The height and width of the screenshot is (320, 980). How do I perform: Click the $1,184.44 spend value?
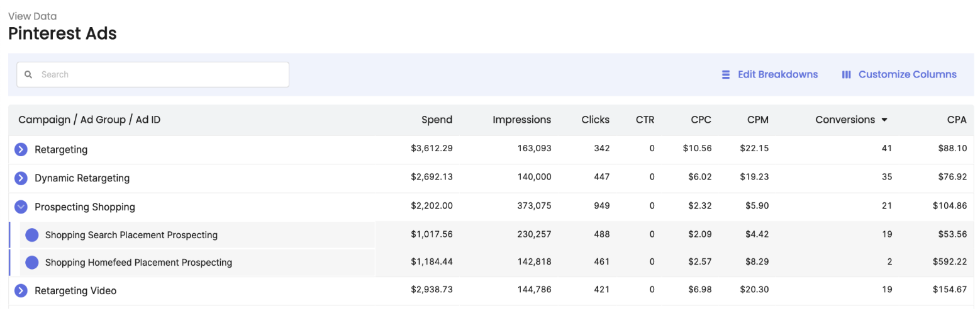tap(432, 261)
